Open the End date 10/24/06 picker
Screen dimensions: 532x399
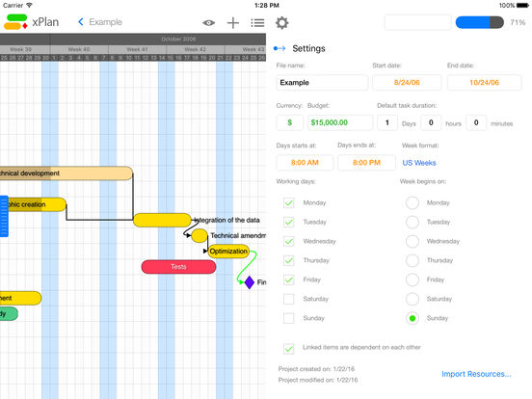(x=484, y=83)
